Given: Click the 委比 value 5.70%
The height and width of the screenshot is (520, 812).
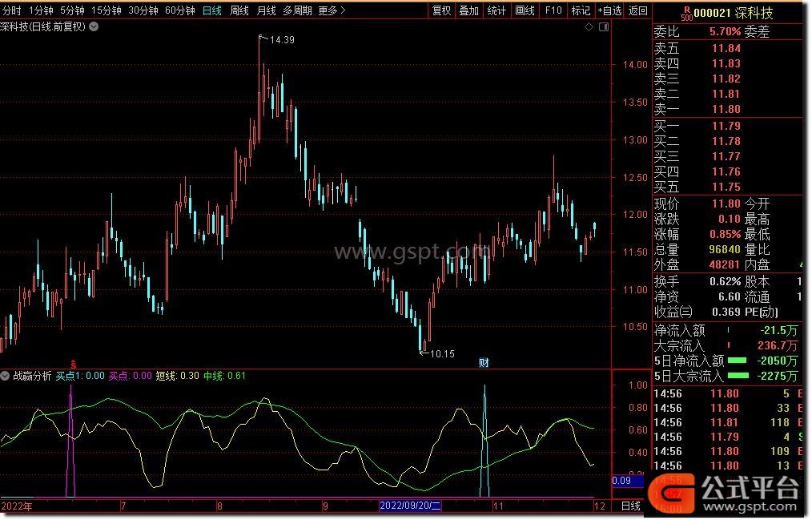Looking at the screenshot, I should [x=725, y=31].
